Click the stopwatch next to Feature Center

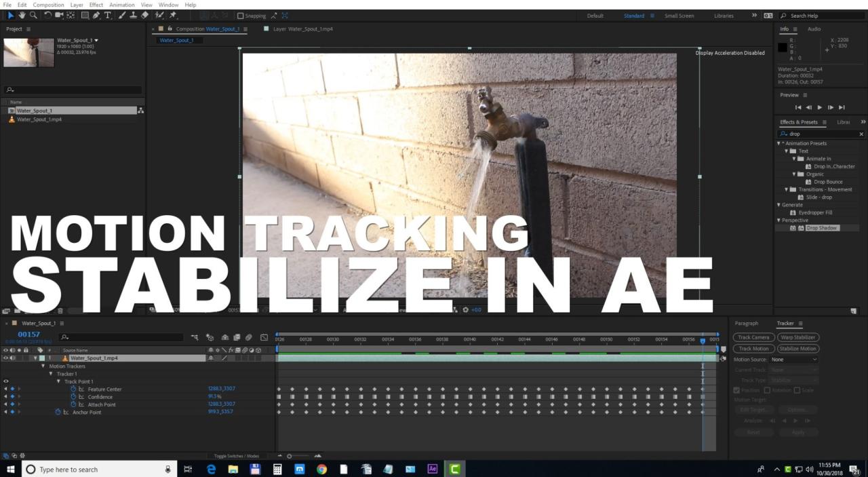[x=73, y=389]
